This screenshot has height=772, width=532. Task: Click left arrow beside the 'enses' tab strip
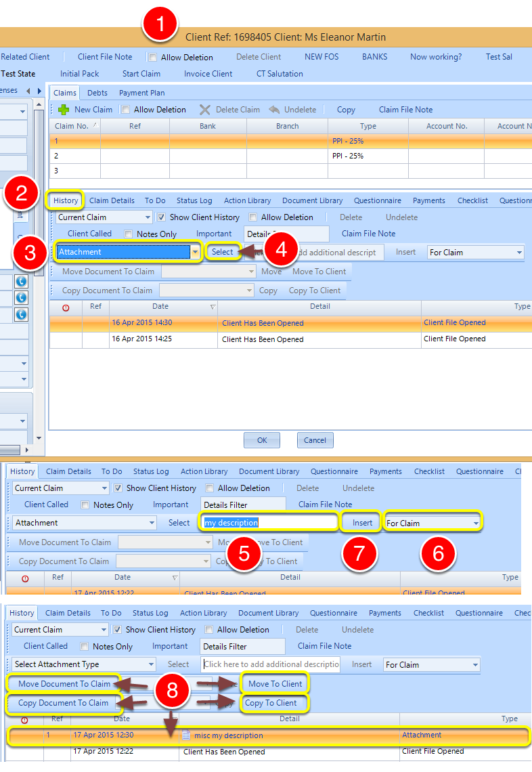(28, 91)
